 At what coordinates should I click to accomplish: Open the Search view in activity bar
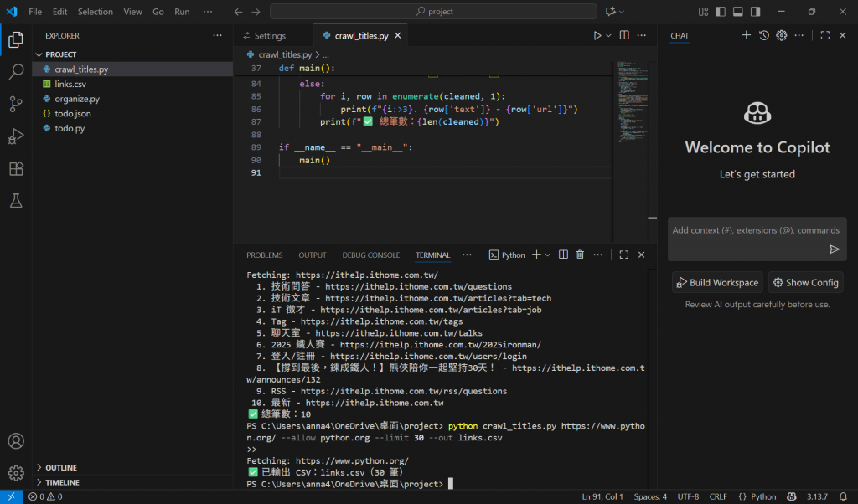[x=16, y=72]
